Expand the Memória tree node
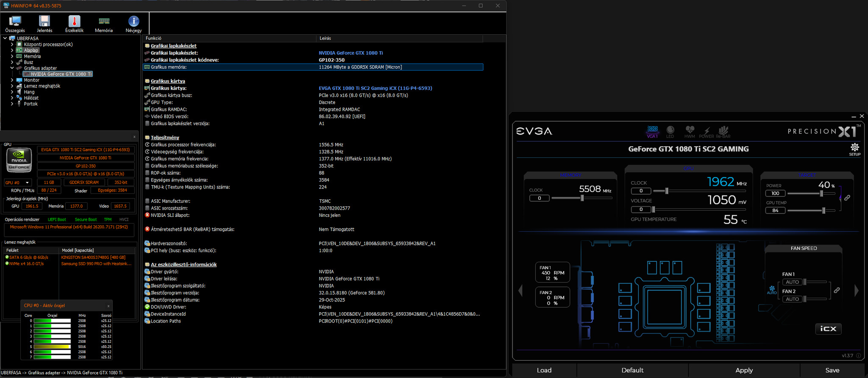Image resolution: width=868 pixels, height=378 pixels. pos(12,56)
